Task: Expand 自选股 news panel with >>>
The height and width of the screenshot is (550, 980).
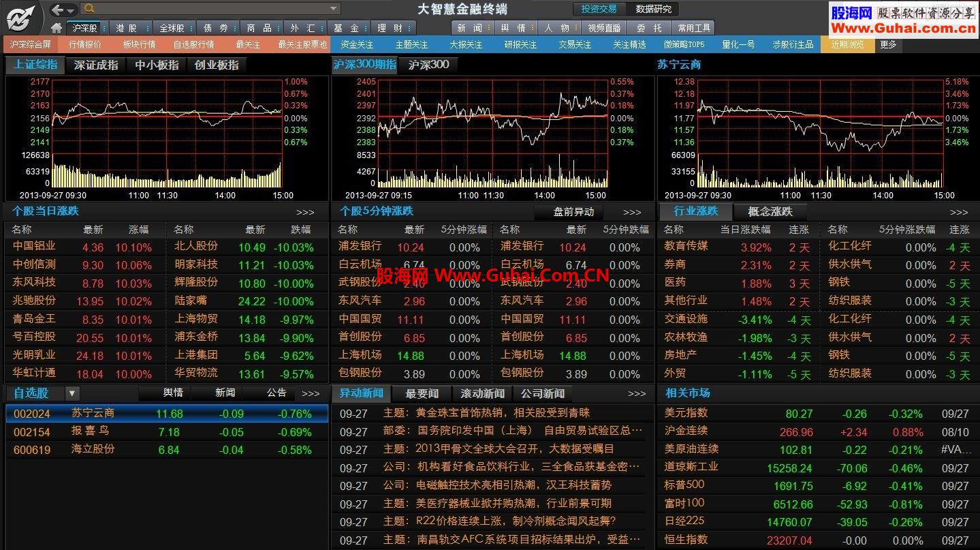Action: (x=311, y=393)
